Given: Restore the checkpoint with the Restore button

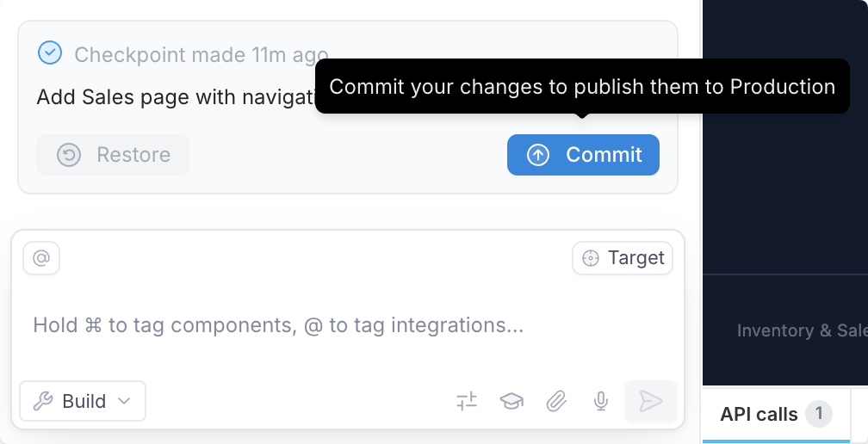Looking at the screenshot, I should click(x=113, y=155).
